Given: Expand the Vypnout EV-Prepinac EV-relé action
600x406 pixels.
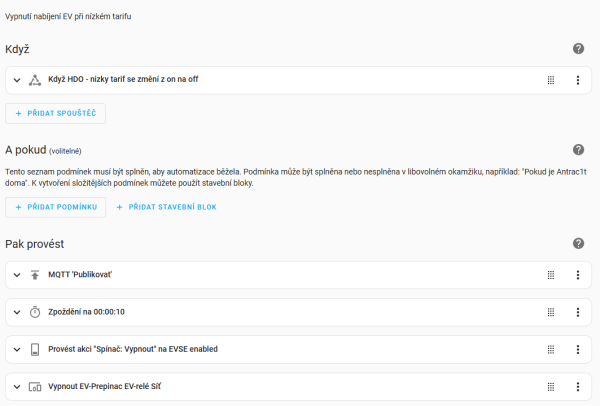Looking at the screenshot, I should (x=17, y=386).
